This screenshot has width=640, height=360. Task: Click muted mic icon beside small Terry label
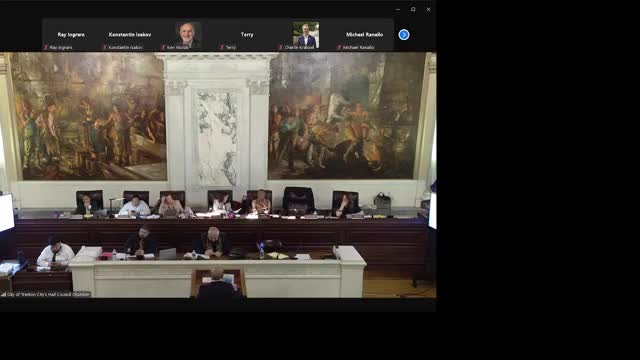pyautogui.click(x=222, y=47)
